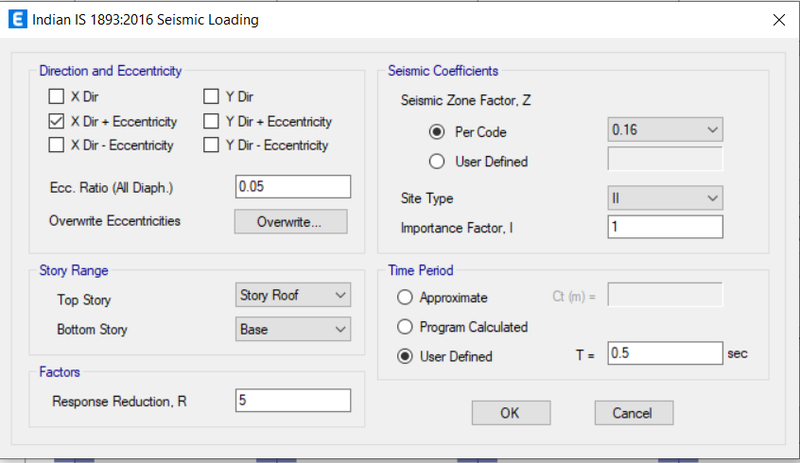Choose User Defined seismic zone factor
The width and height of the screenshot is (800, 463).
[x=437, y=162]
